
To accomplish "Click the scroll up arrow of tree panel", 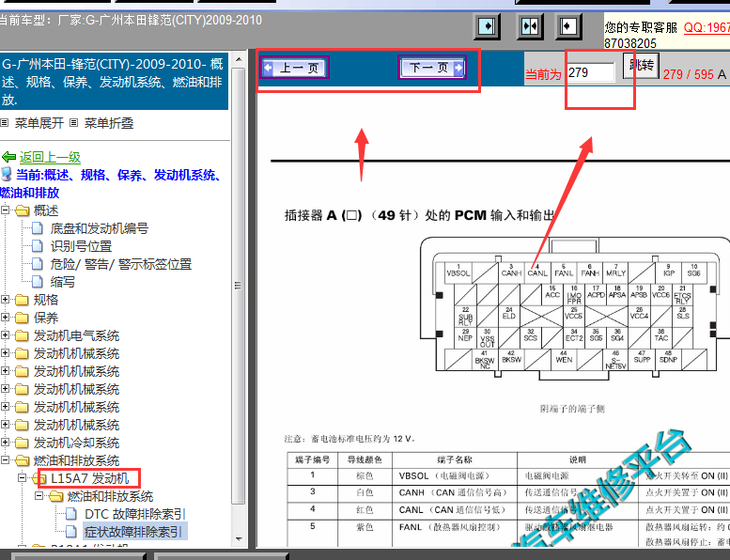I will point(239,59).
